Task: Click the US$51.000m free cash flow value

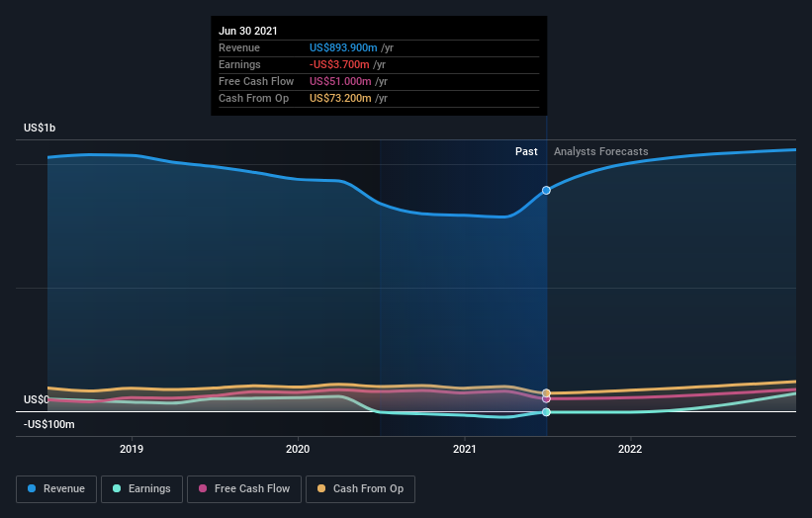Action: point(340,81)
